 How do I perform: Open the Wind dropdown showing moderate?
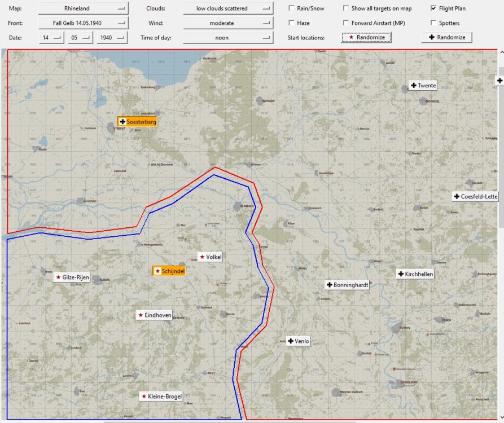228,23
